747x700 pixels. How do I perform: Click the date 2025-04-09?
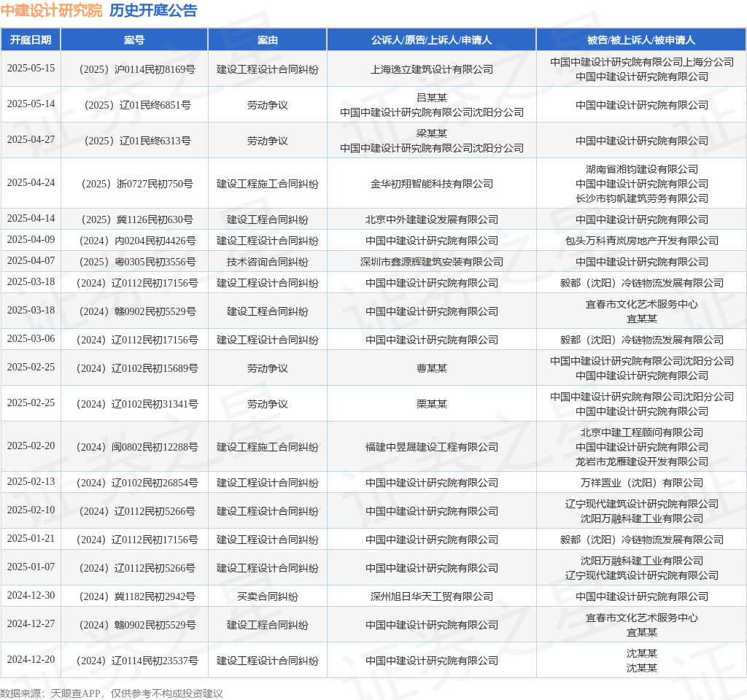(31, 239)
